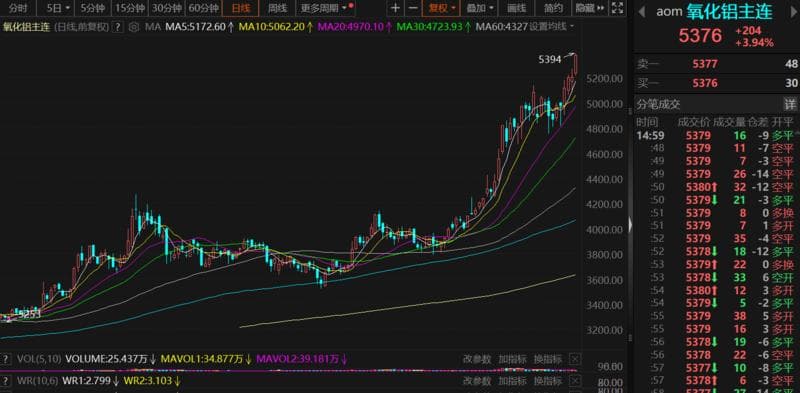Viewport: 800px width, 393px height.
Task: Switch to 30分钟 period
Action: pos(167,8)
